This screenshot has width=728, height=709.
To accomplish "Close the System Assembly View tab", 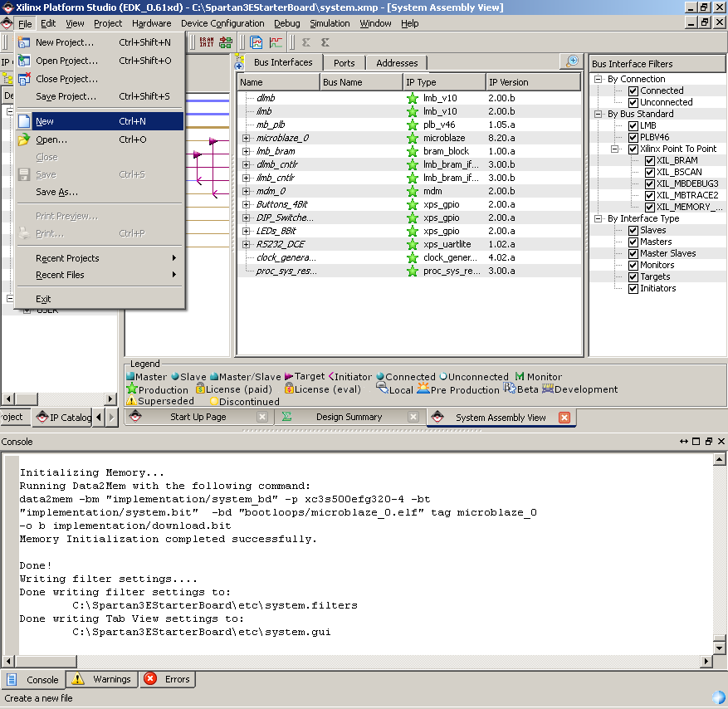I will 564,418.
